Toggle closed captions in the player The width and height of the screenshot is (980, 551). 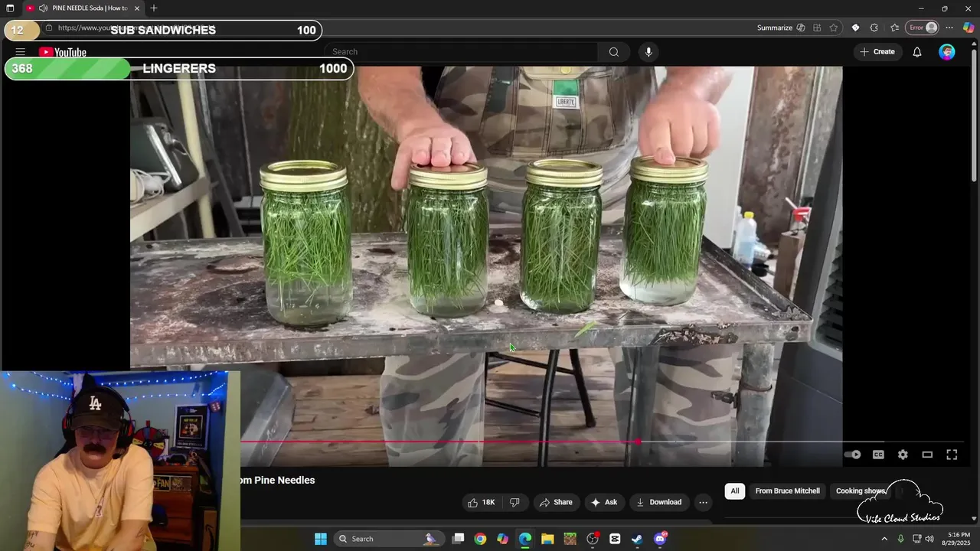(878, 455)
